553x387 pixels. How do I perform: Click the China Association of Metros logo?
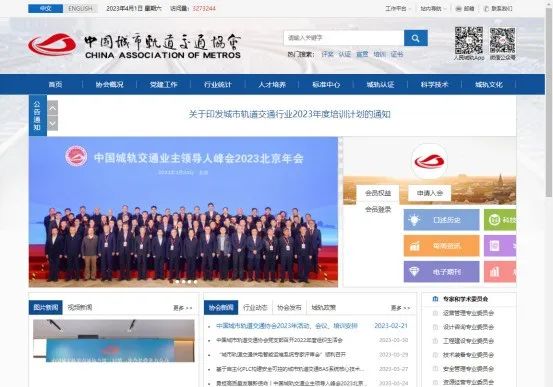coord(134,46)
